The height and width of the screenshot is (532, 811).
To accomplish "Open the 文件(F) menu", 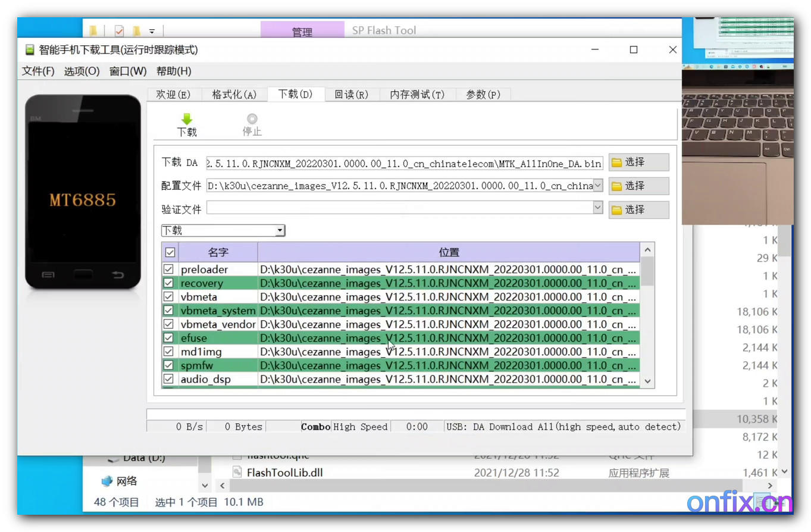I will [x=38, y=71].
